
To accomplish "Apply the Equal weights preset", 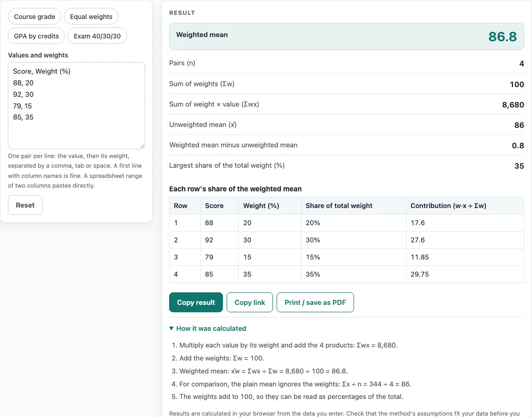I will click(x=91, y=17).
